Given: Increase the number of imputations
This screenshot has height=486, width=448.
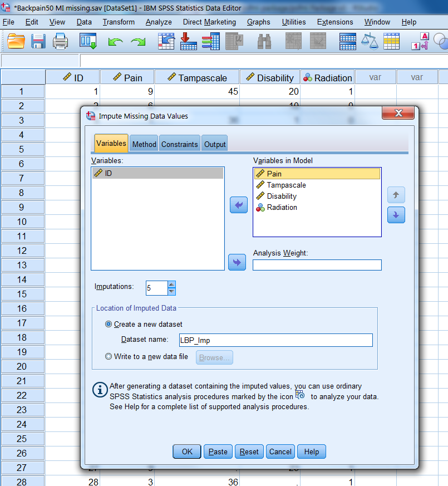Looking at the screenshot, I should click(171, 284).
